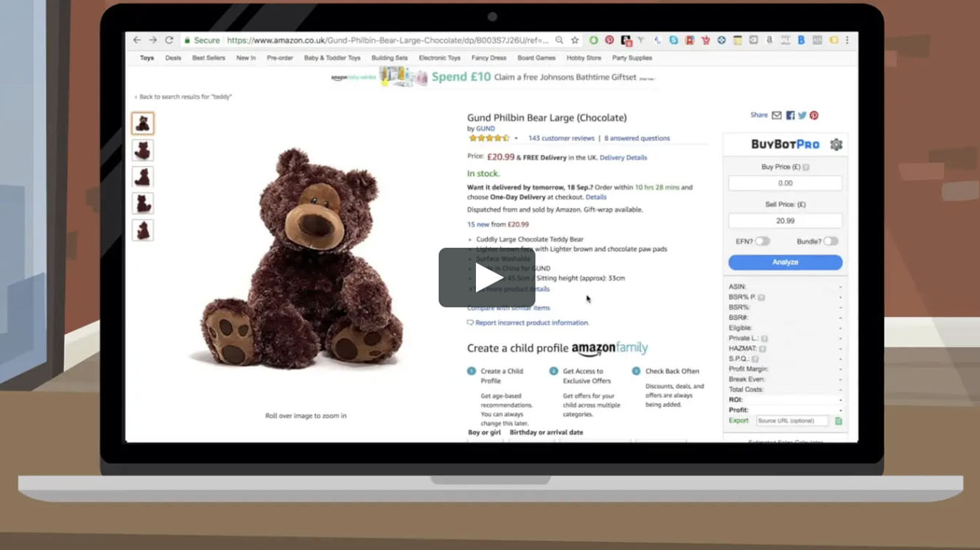Click the browser address bar URL

[387, 41]
